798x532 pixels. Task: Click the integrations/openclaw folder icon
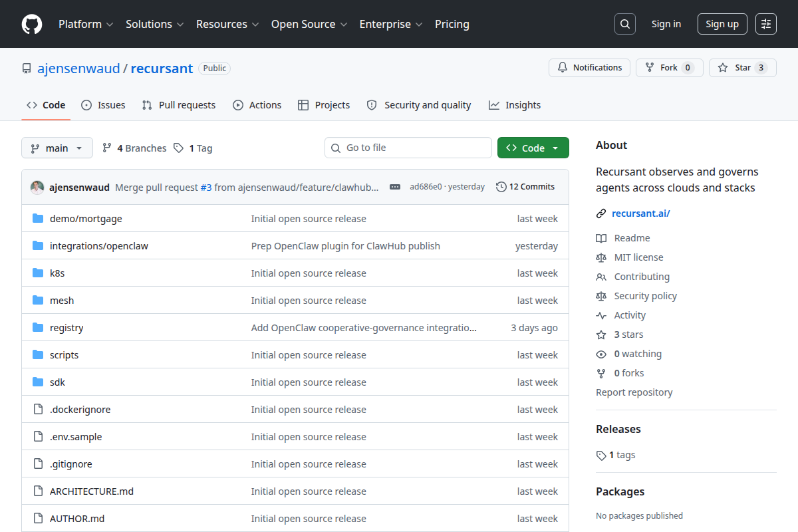click(38, 246)
